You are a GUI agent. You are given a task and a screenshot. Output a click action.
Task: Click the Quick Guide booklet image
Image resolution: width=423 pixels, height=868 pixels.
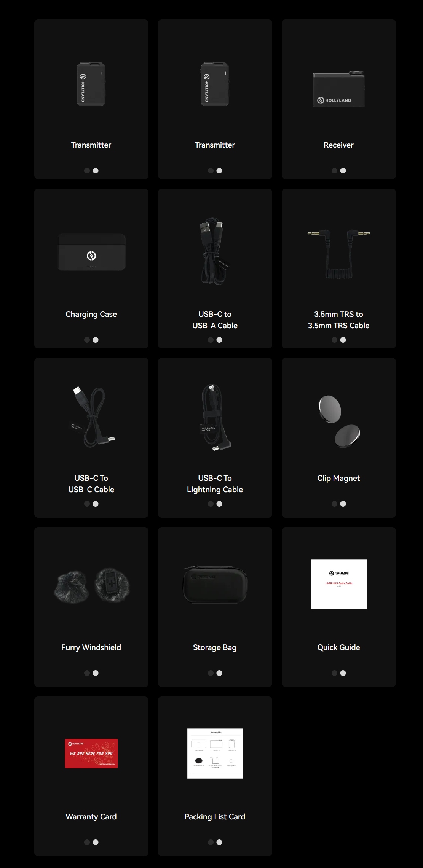coord(339,584)
